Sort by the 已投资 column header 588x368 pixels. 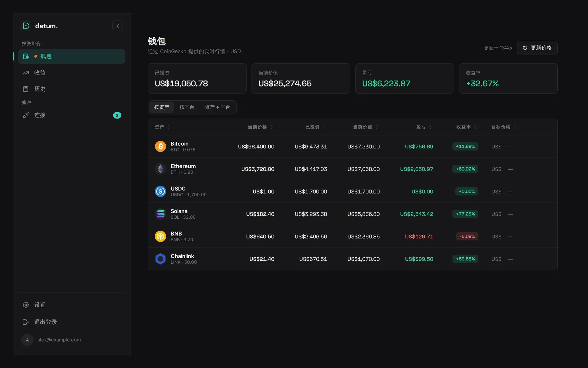click(315, 127)
